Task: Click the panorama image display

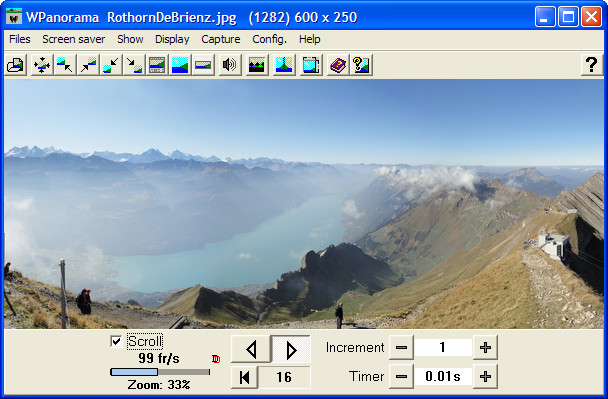Action: pos(304,204)
